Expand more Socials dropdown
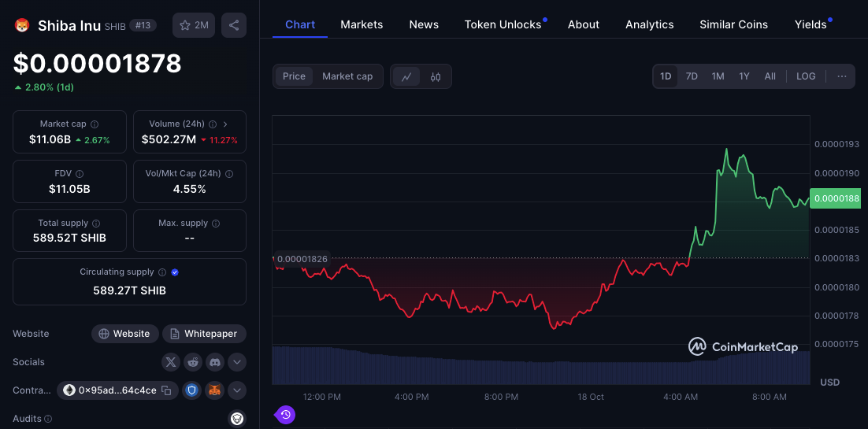Viewport: 868px width, 429px height. 237,362
